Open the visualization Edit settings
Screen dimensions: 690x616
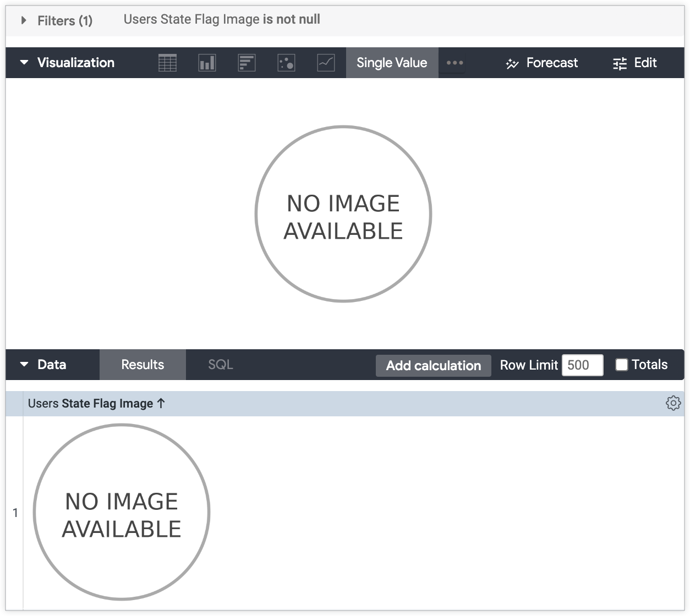tap(634, 63)
